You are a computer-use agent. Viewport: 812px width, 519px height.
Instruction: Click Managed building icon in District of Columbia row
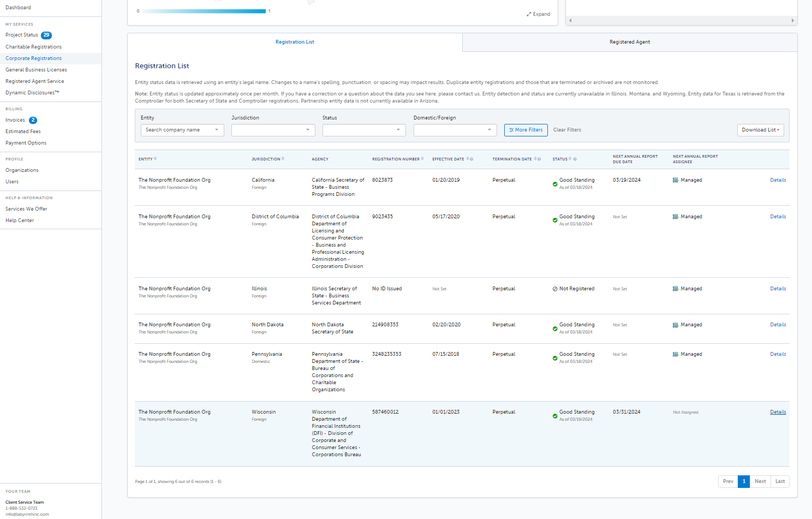(676, 217)
